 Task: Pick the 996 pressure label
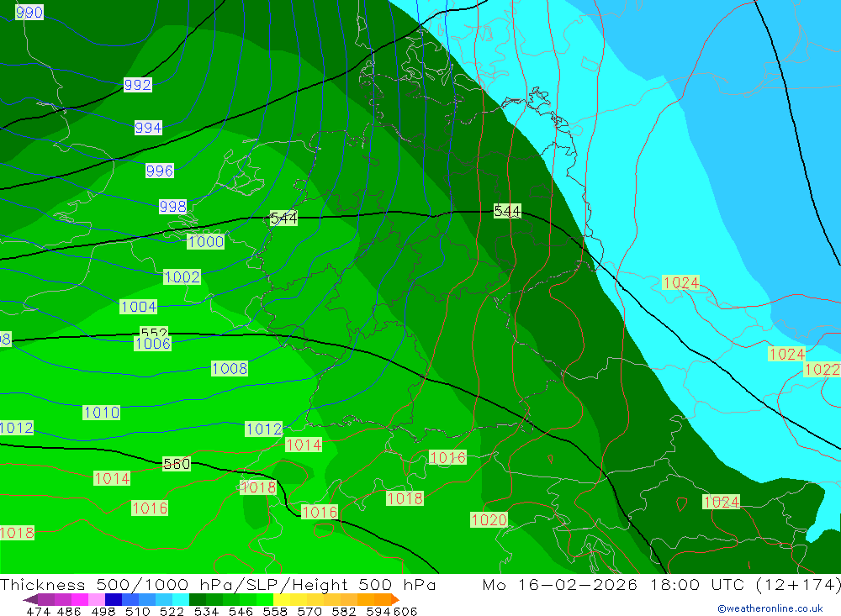tap(159, 171)
